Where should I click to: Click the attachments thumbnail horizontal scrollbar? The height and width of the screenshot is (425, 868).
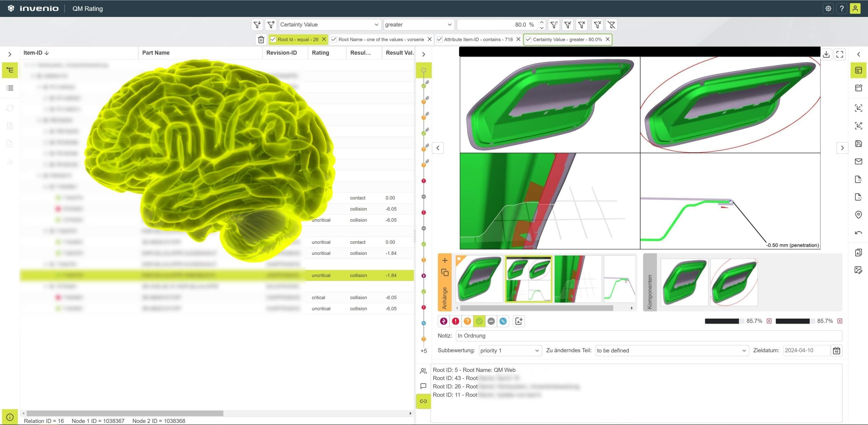pos(537,308)
